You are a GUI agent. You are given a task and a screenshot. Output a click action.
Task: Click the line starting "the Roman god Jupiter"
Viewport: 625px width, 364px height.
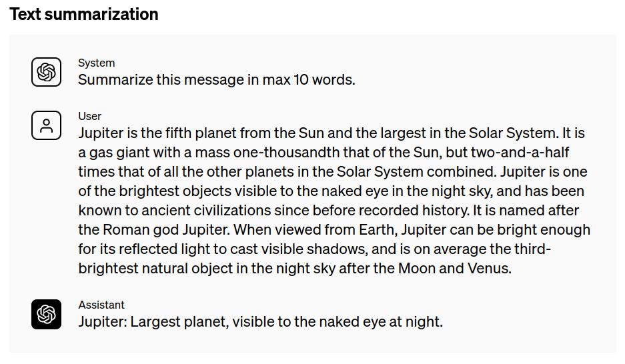tap(334, 230)
